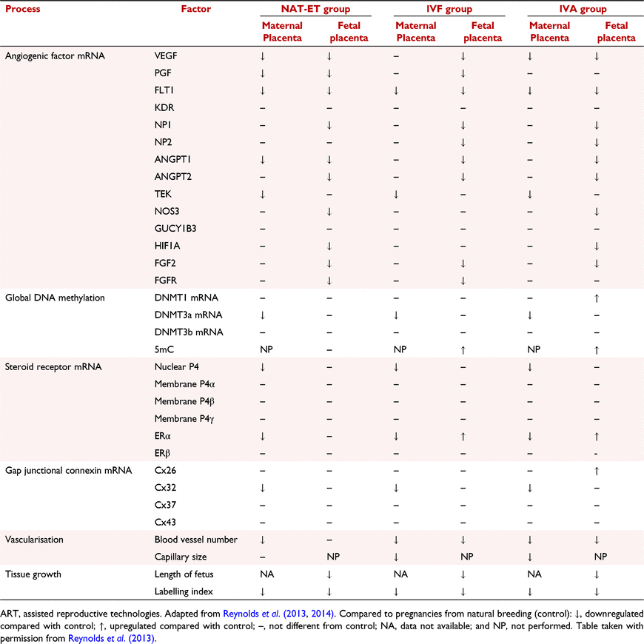Select the 'VEGF' factor cell

pyautogui.click(x=166, y=56)
